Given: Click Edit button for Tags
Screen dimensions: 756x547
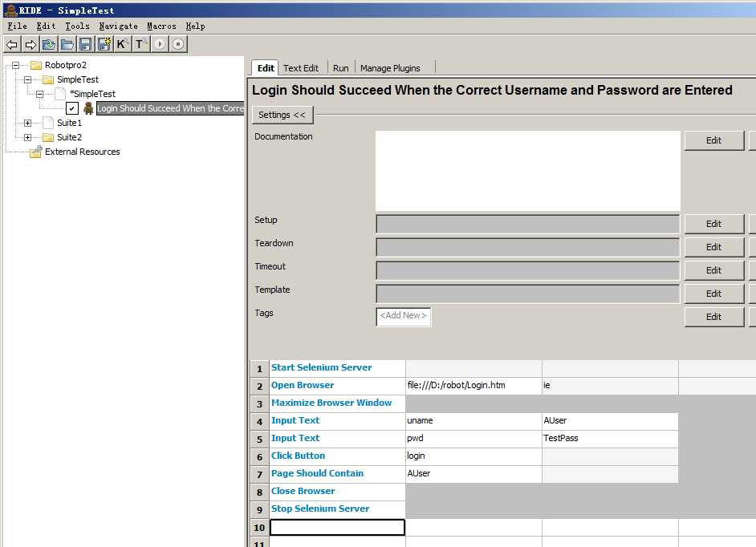Looking at the screenshot, I should 714,317.
